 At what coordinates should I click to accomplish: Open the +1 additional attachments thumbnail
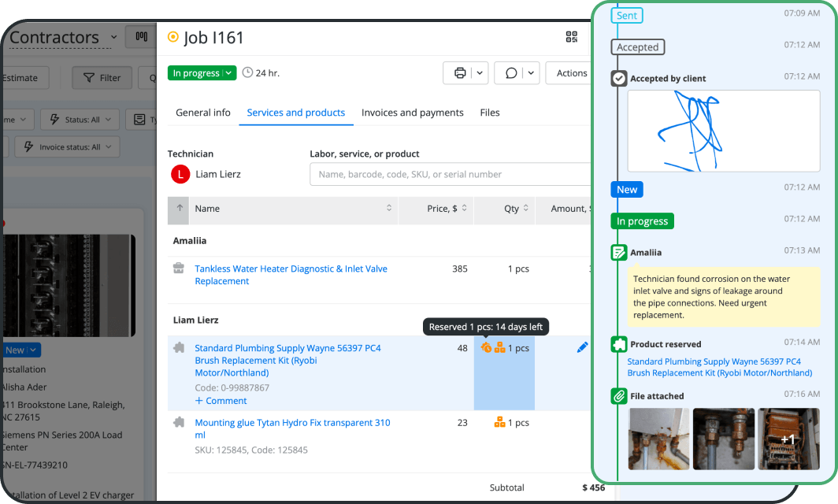point(788,439)
